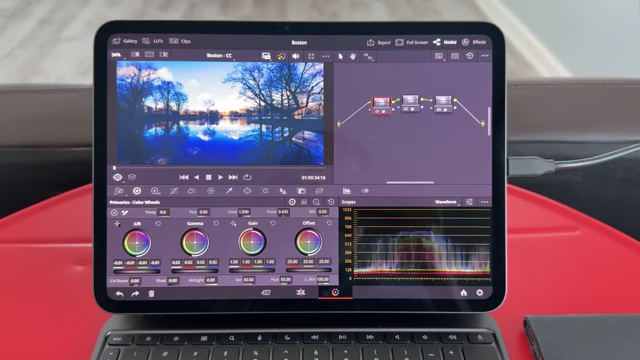Viewport: 640px width, 360px height.
Task: Toggle loop playback
Action: click(x=247, y=177)
